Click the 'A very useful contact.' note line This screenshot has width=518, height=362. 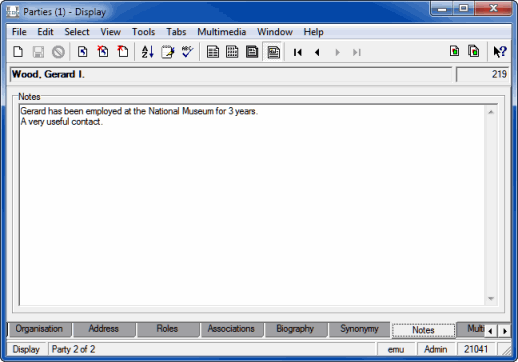coord(62,122)
